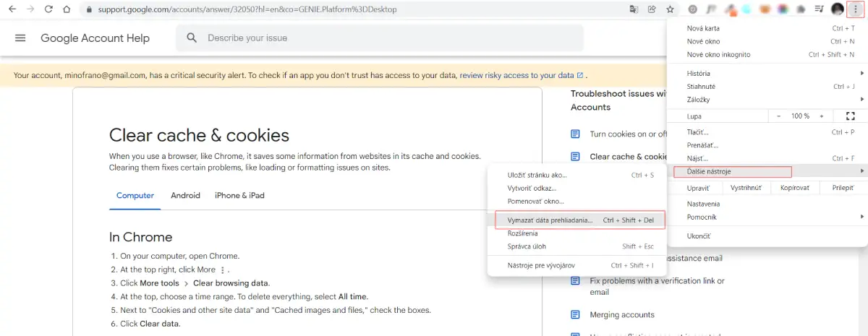Toggle fullscreen mode in the Lupa row

point(850,116)
